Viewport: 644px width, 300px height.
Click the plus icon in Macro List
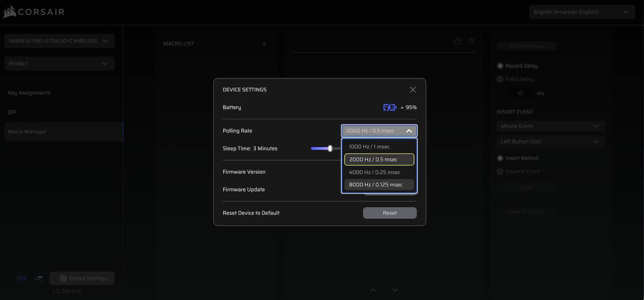coord(264,44)
